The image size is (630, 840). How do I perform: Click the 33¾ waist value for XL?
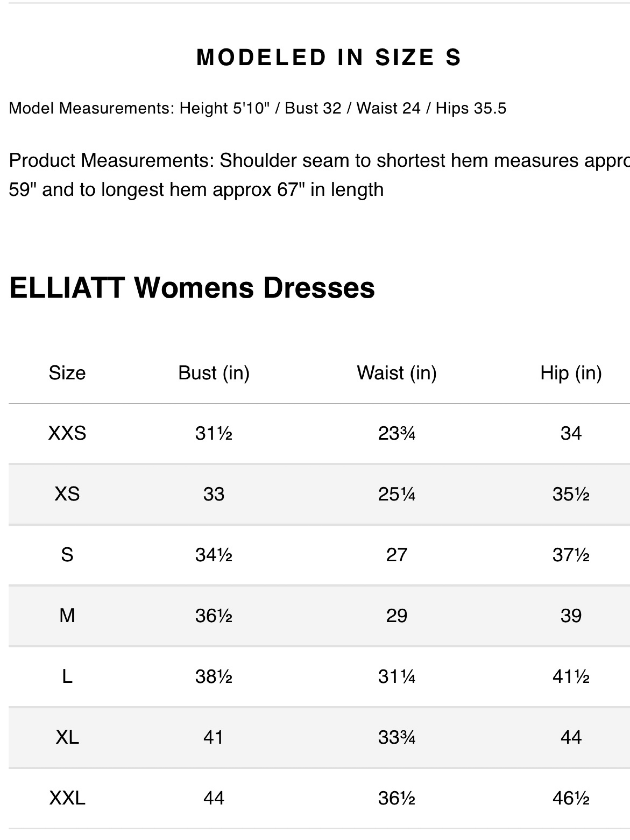point(397,737)
